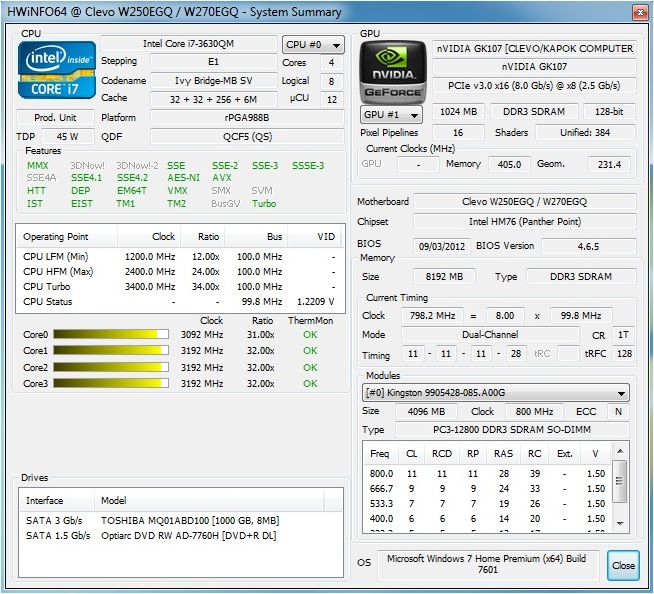
Task: Click the 128-bit memory bus field
Action: click(609, 111)
